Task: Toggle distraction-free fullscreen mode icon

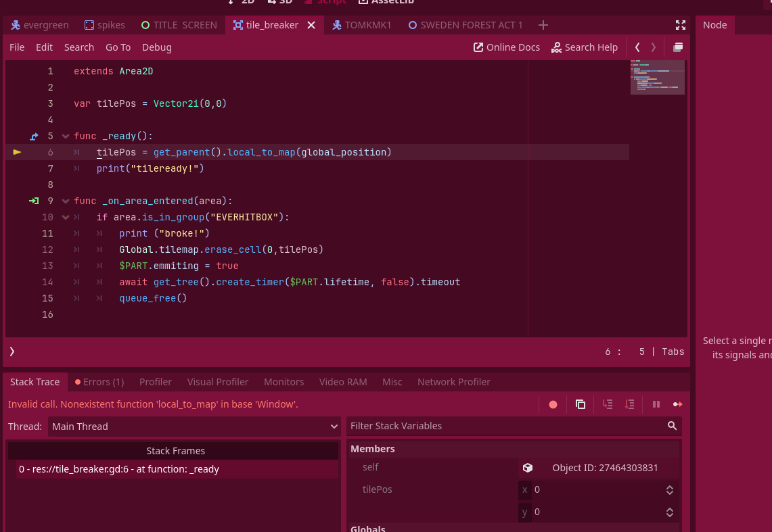Action: click(x=681, y=25)
